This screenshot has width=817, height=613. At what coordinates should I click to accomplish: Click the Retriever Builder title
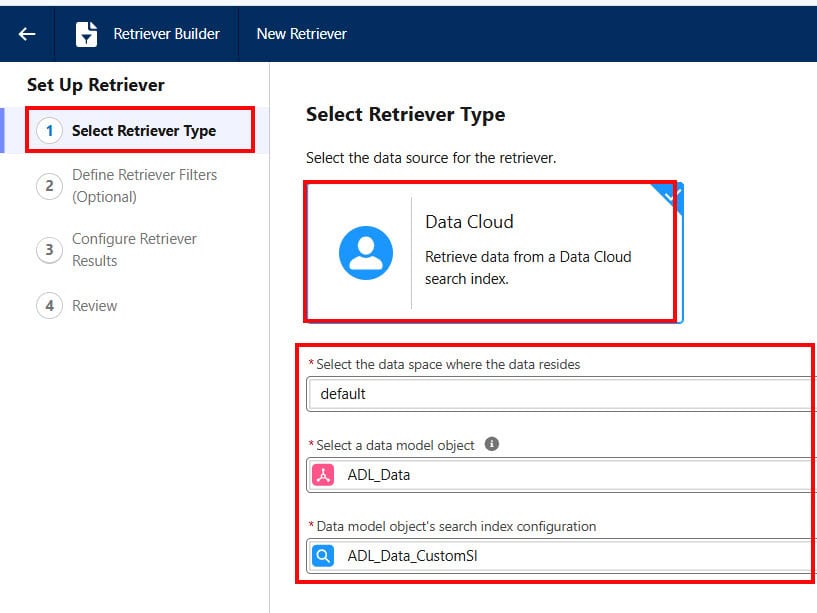click(166, 34)
